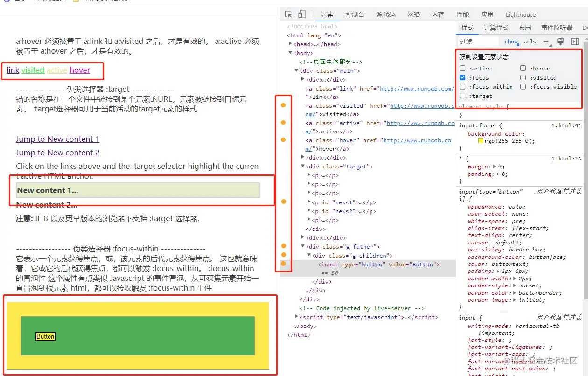Click the yellow background-color swatch
588x376 pixels.
pos(481,140)
